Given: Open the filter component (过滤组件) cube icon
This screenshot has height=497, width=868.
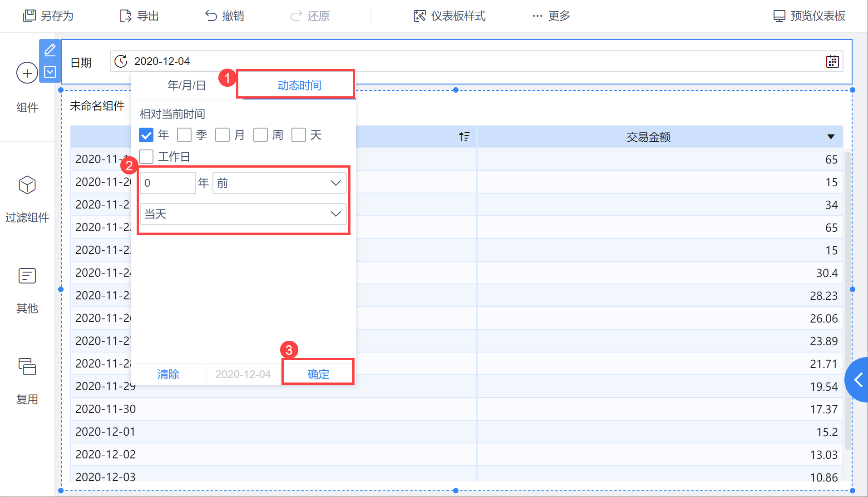Looking at the screenshot, I should [27, 185].
